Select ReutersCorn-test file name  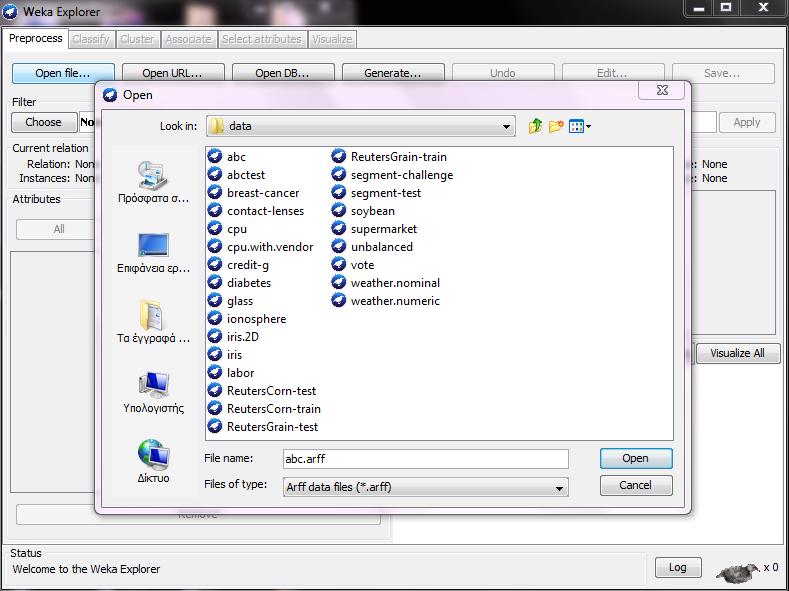272,391
